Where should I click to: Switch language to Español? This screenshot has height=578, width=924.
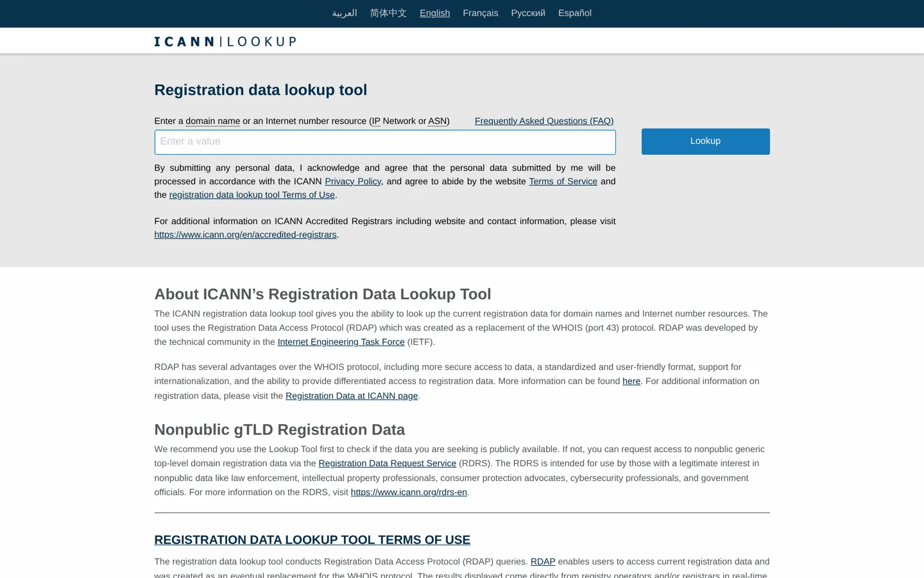[x=575, y=13]
